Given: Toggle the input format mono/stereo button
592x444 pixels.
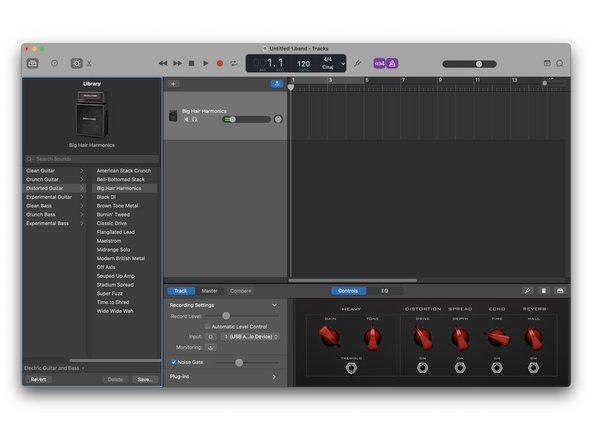Looking at the screenshot, I should point(210,337).
